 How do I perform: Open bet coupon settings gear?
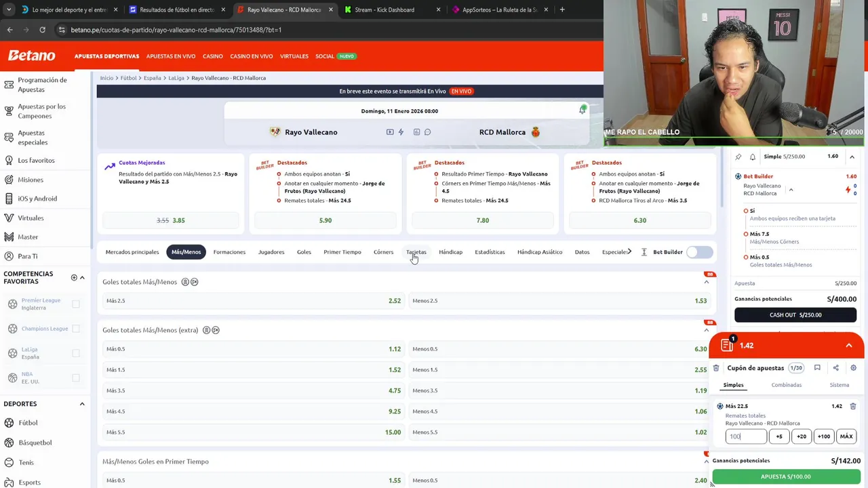tap(853, 368)
